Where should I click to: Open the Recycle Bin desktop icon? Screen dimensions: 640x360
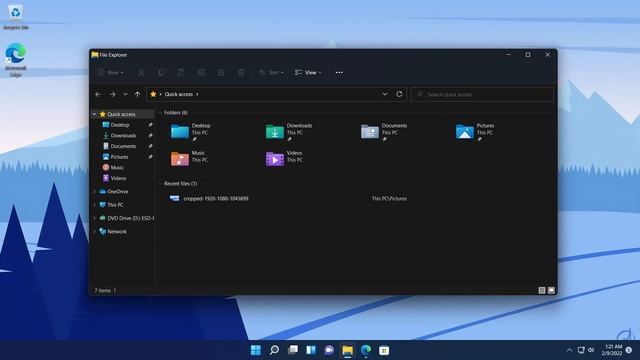point(16,16)
